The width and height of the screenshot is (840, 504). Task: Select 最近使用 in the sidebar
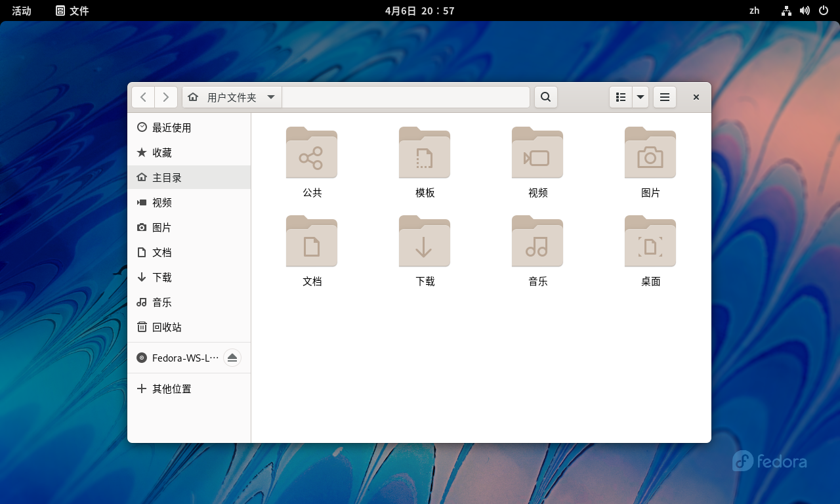point(189,127)
